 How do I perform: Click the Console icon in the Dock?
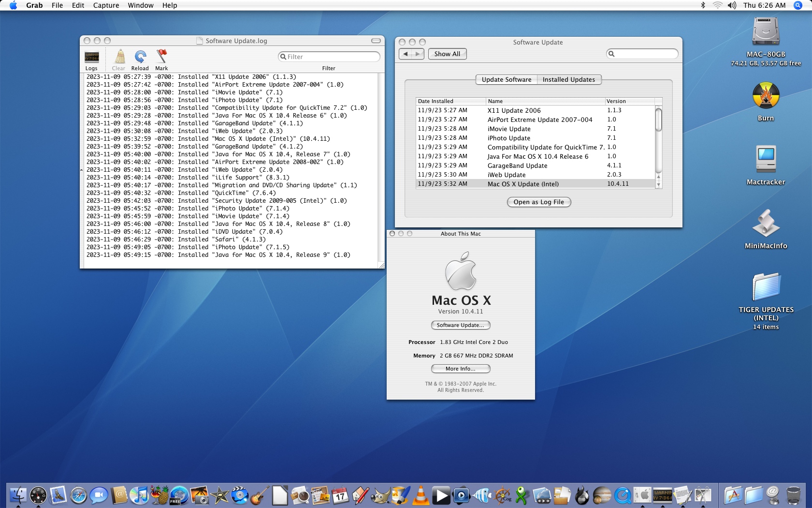coord(663,495)
